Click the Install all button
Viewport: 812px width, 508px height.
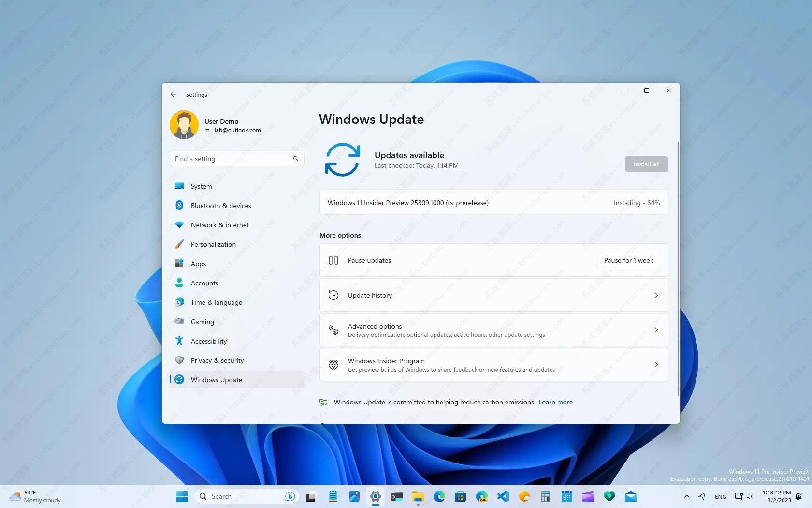pos(646,164)
